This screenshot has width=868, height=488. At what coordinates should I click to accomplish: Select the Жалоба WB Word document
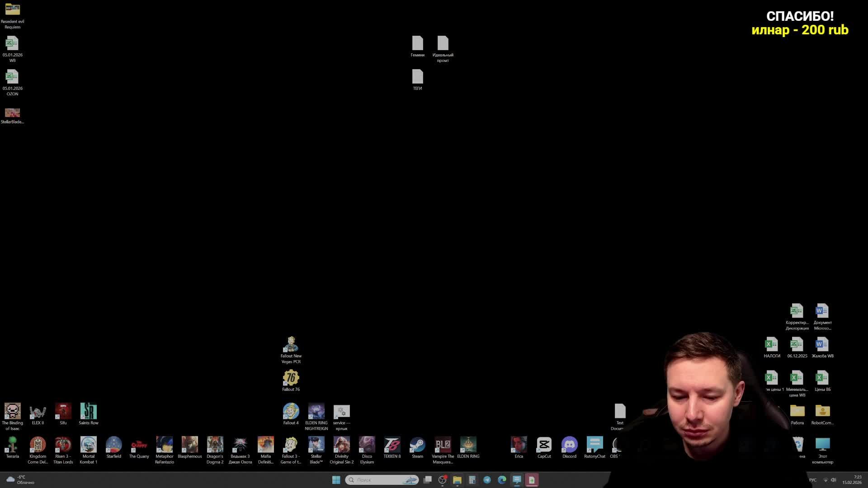tap(822, 345)
